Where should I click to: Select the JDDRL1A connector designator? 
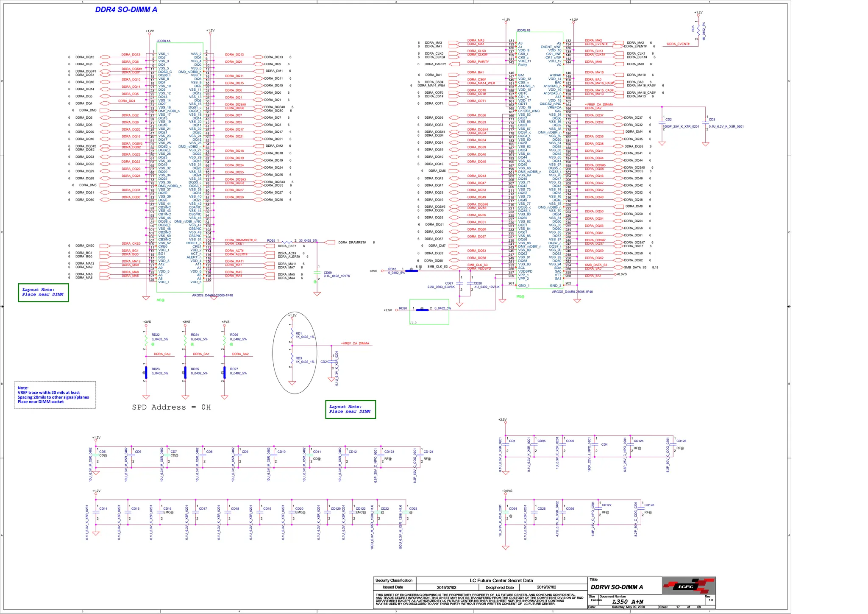pos(164,41)
